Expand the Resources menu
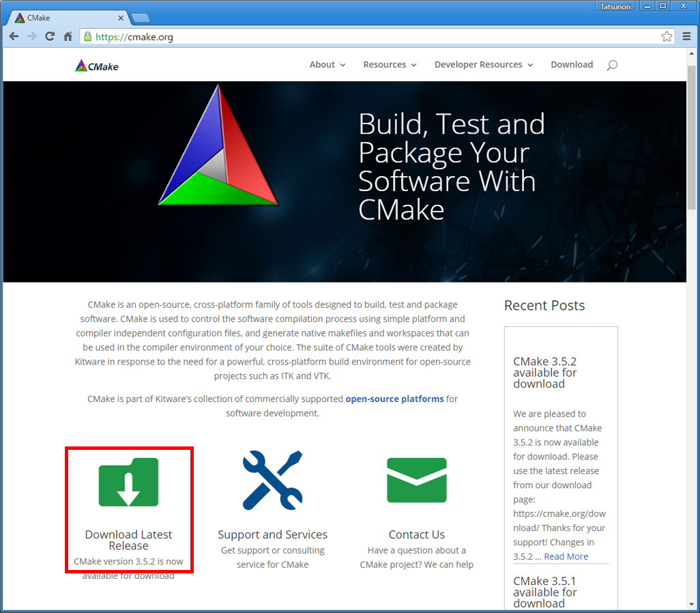Screen dimensions: 700x613 pyautogui.click(x=390, y=65)
